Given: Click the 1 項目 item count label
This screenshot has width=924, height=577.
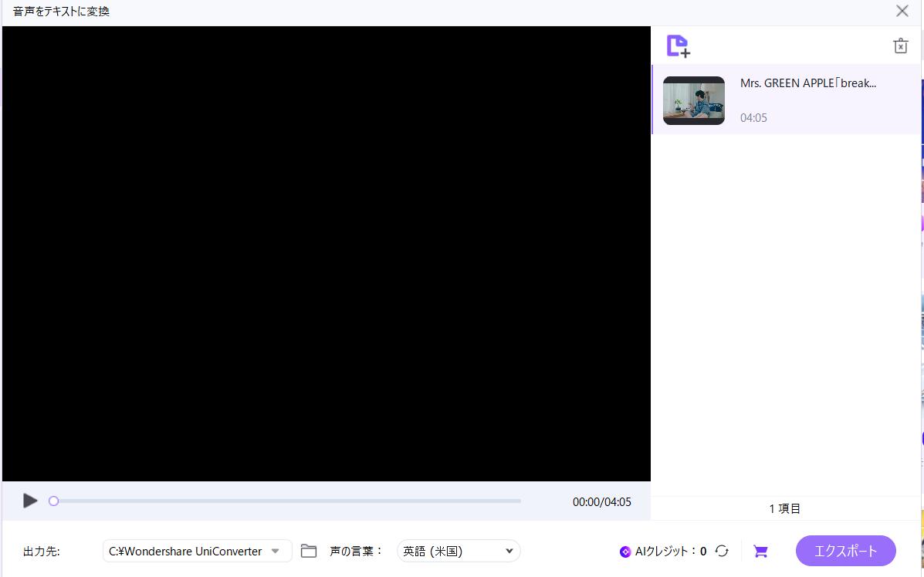Looking at the screenshot, I should coord(785,508).
